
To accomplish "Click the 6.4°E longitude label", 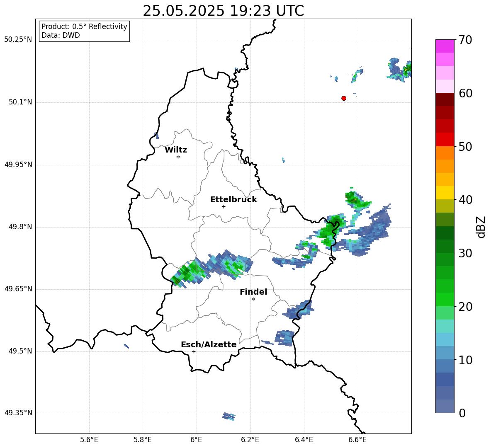I will [x=304, y=440].
